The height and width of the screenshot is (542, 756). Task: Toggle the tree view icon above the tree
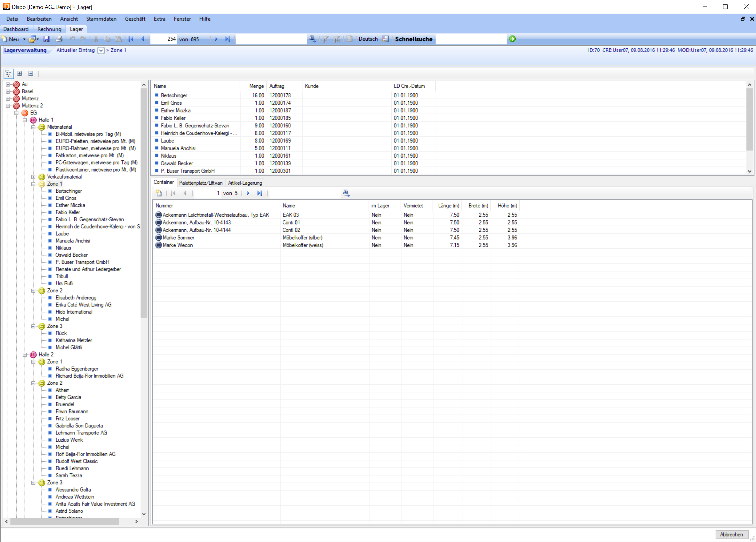pos(9,74)
